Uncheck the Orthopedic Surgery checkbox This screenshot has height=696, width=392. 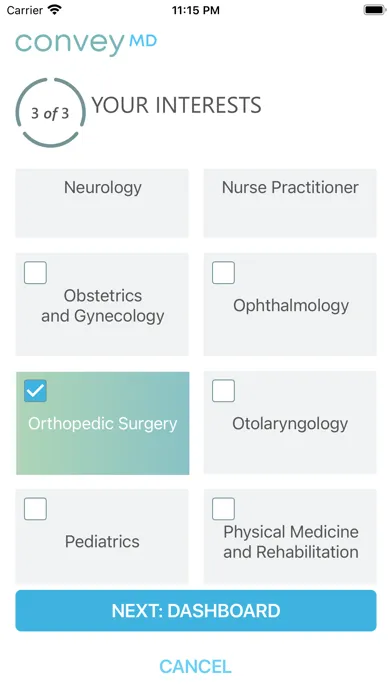[x=36, y=391]
